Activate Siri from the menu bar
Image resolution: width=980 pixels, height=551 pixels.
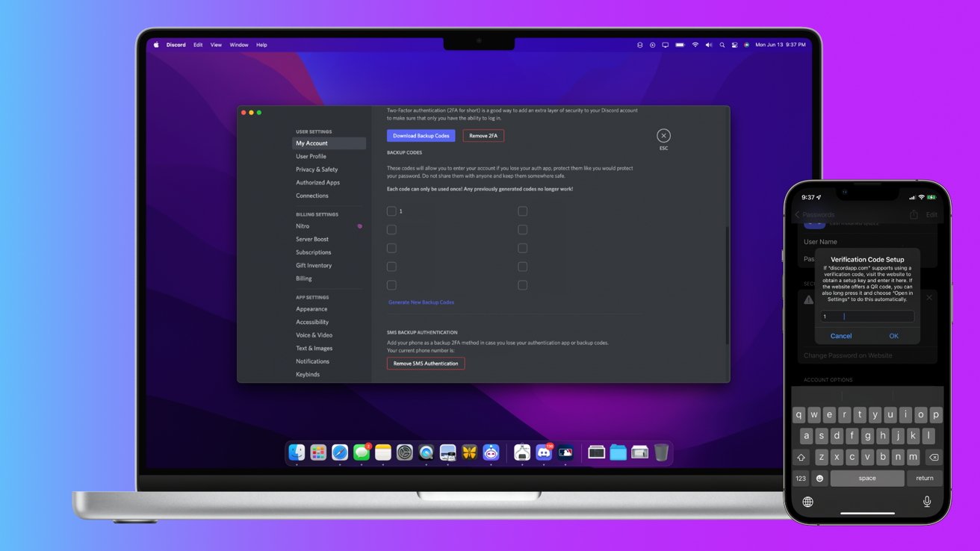pos(747,45)
